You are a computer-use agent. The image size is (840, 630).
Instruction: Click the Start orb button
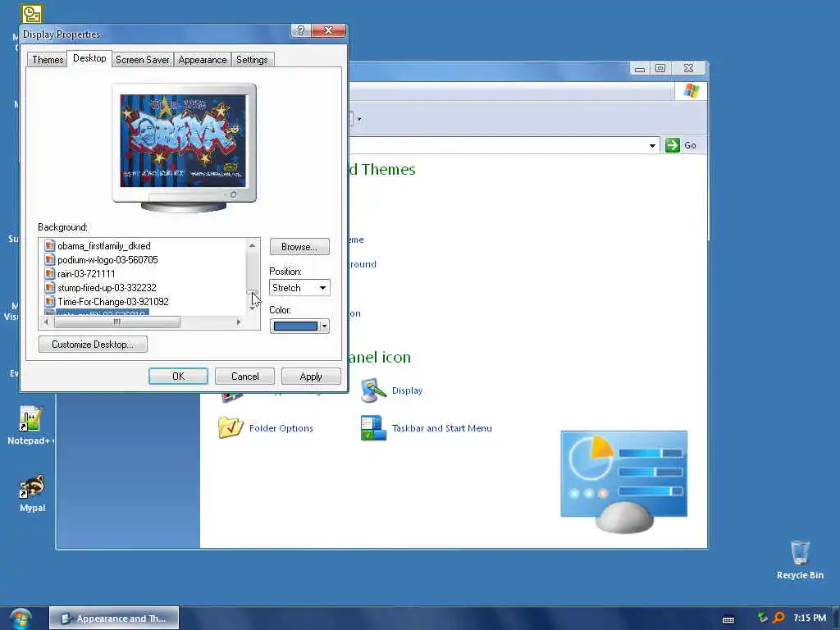21,619
